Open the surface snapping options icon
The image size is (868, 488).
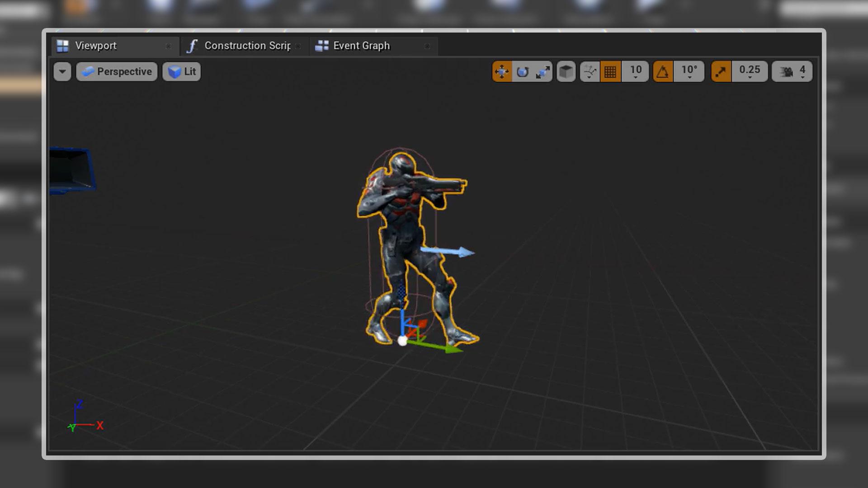[589, 71]
